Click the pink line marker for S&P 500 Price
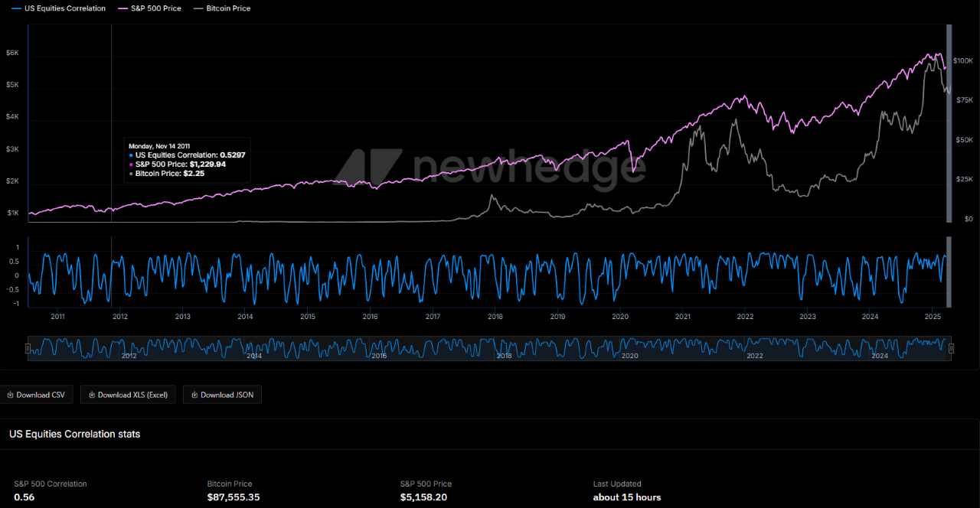This screenshot has height=508, width=980. [121, 8]
